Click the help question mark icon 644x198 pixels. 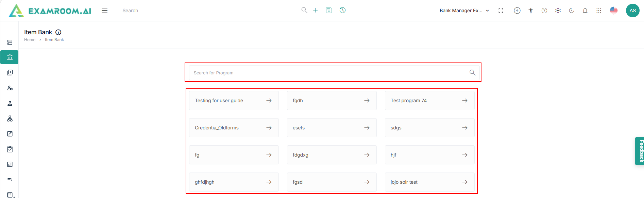[x=544, y=11]
